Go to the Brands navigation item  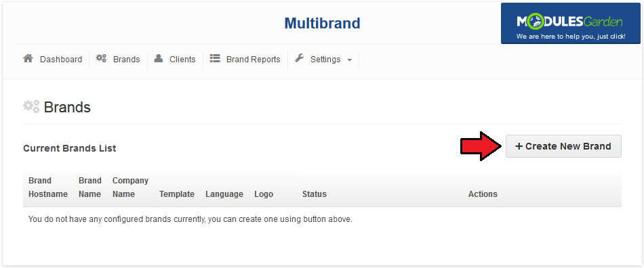pyautogui.click(x=127, y=60)
